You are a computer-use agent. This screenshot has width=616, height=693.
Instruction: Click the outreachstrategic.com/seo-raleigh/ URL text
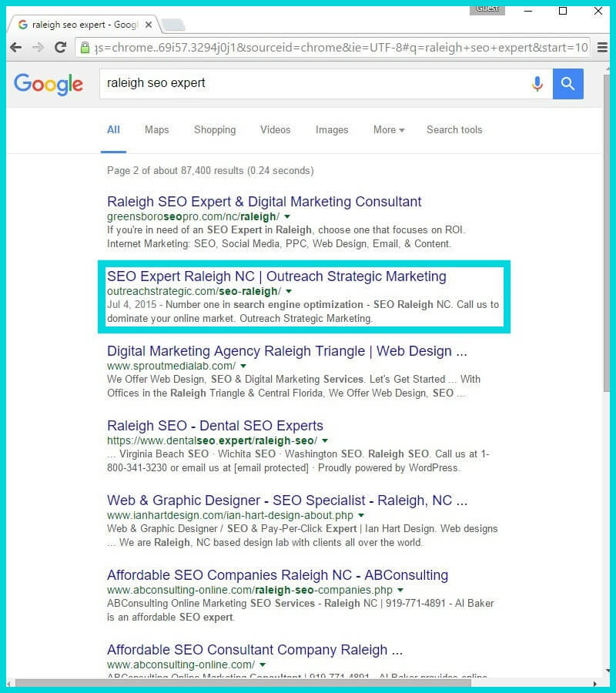(194, 291)
